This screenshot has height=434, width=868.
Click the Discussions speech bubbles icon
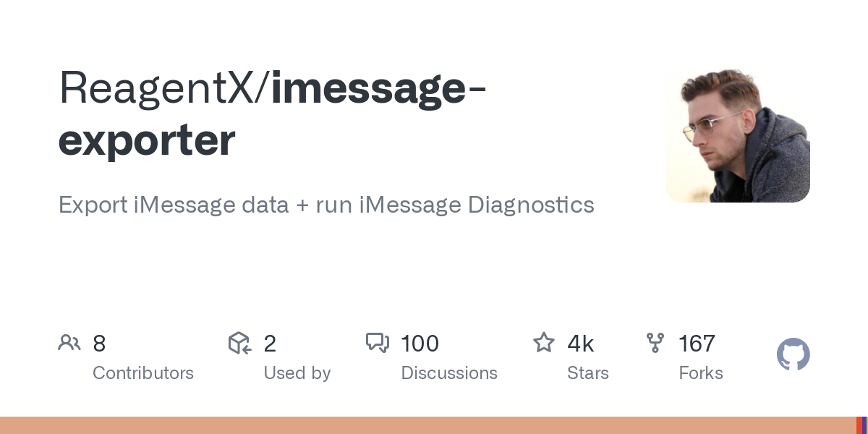click(x=377, y=343)
